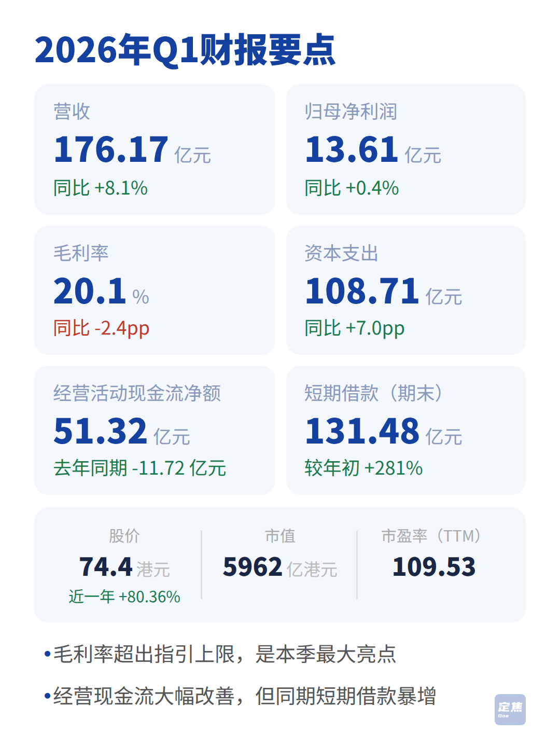The height and width of the screenshot is (747, 560).
Task: Click the 经营活动现金流净额 label
Action: (137, 393)
